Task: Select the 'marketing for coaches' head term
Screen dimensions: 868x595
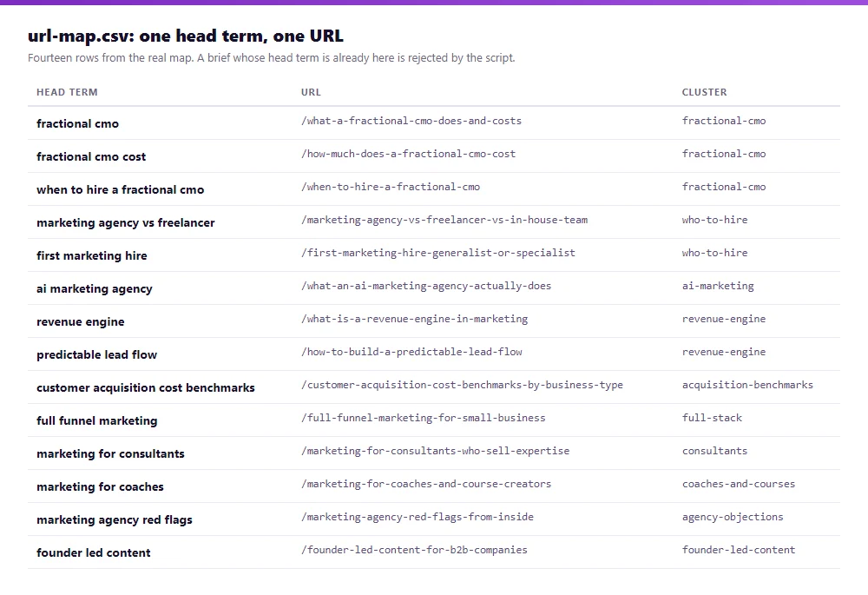Action: point(100,486)
